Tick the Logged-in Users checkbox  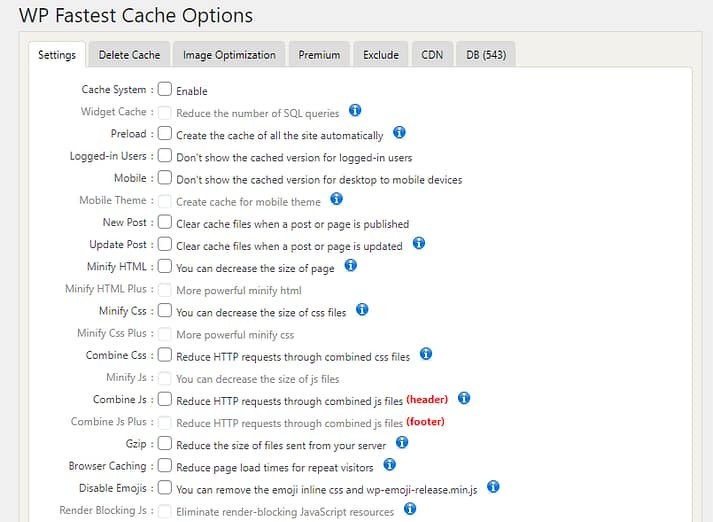pyautogui.click(x=165, y=156)
